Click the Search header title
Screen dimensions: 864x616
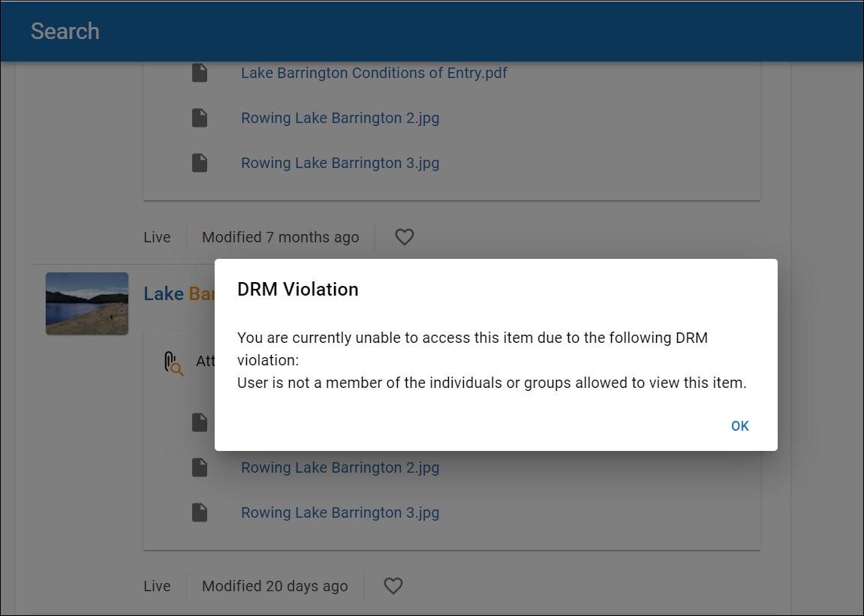(x=65, y=32)
